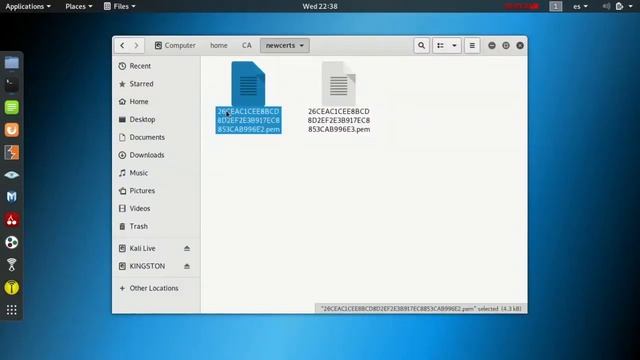This screenshot has height=360, width=640.
Task: Launch the wireless antenna tool in dock
Action: coord(11,265)
